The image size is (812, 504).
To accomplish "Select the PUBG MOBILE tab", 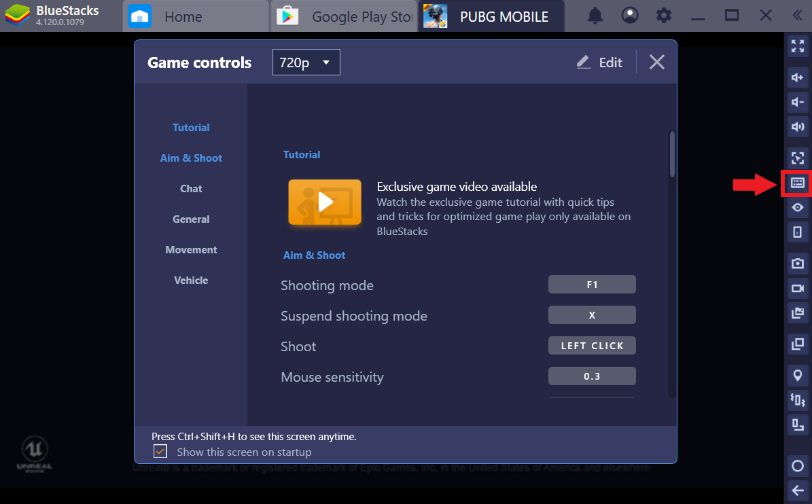I will [x=491, y=16].
